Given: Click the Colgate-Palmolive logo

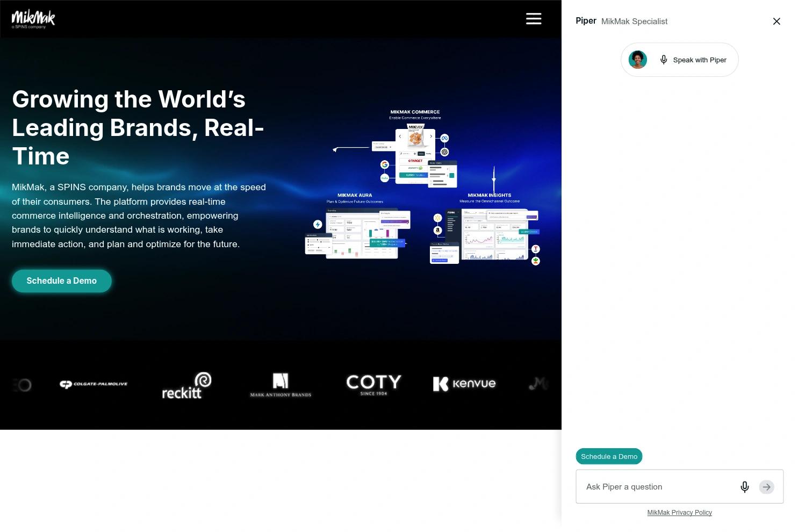Looking at the screenshot, I should [94, 384].
